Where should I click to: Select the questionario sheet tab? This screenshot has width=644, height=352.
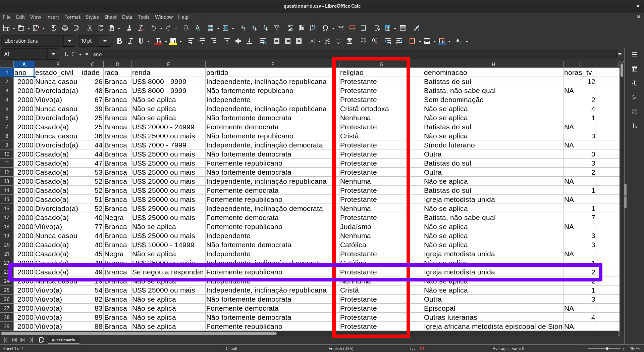[x=63, y=340]
